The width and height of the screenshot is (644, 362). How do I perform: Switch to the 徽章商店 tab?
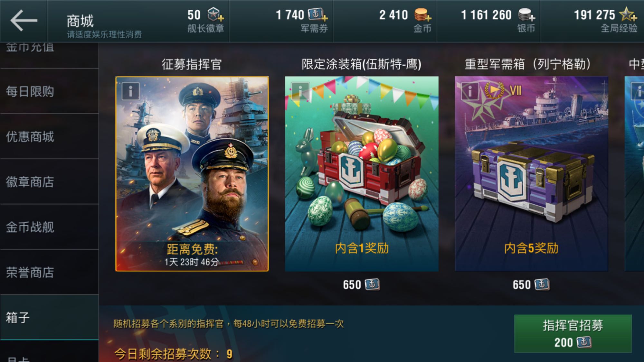point(49,182)
